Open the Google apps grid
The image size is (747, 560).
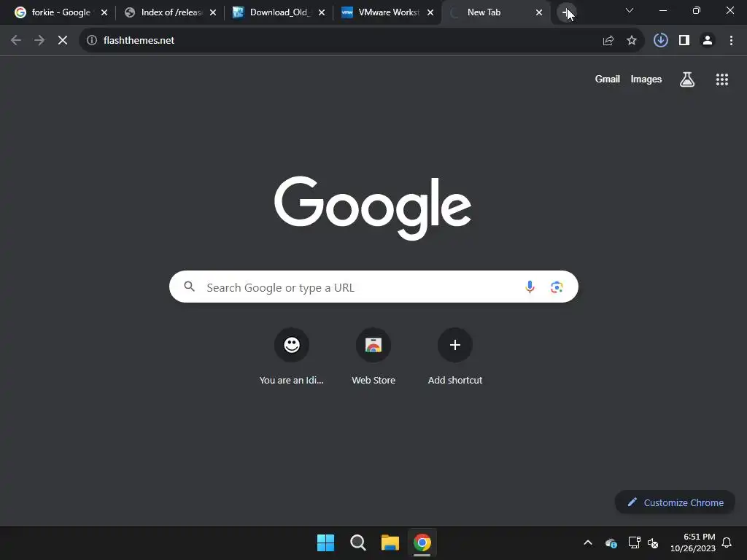pyautogui.click(x=722, y=79)
